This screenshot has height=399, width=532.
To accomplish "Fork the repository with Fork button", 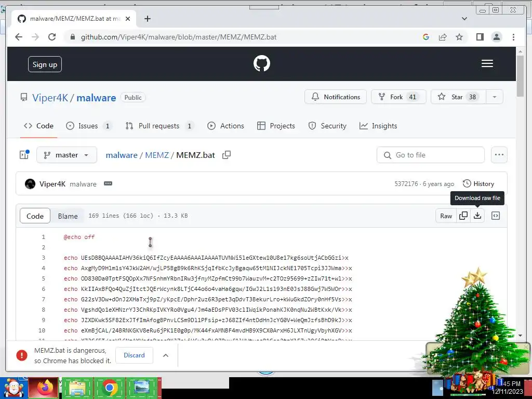I will [x=398, y=97].
